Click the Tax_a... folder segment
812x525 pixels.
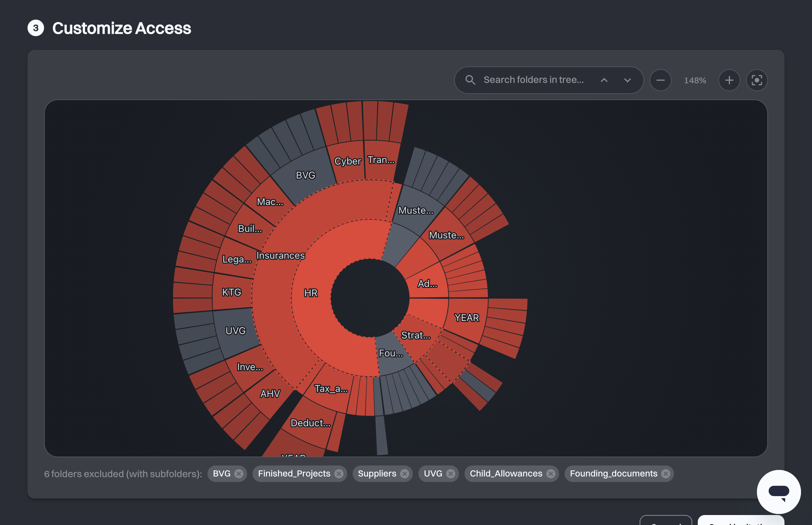331,389
